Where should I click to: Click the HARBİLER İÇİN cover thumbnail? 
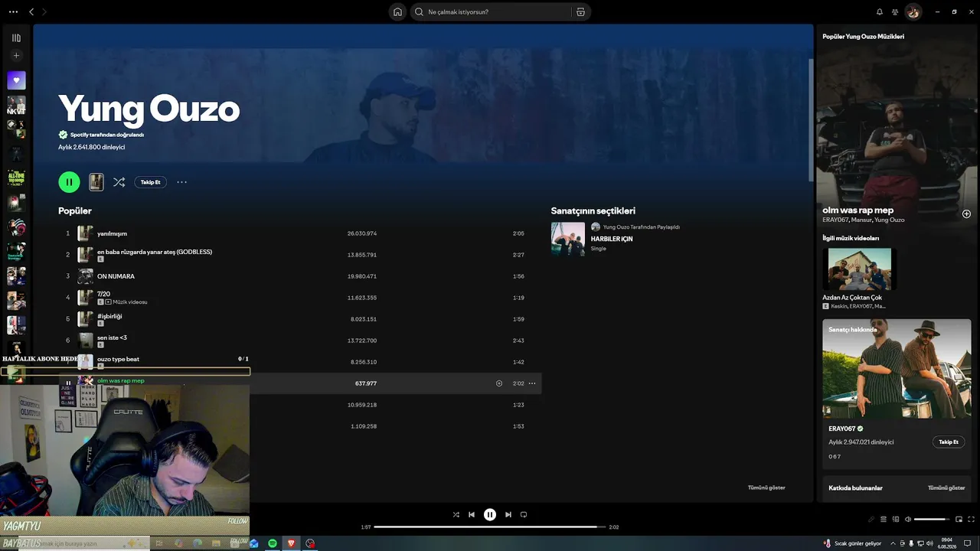click(x=568, y=239)
